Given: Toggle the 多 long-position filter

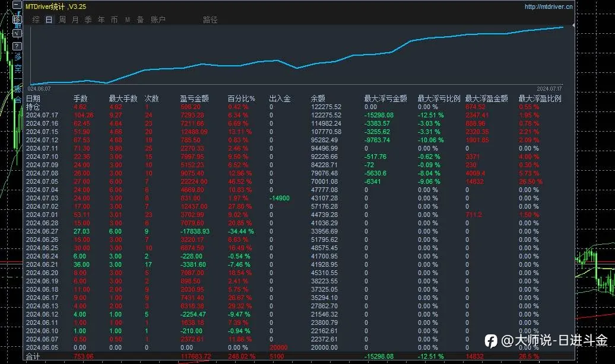Looking at the screenshot, I should coord(18,57).
